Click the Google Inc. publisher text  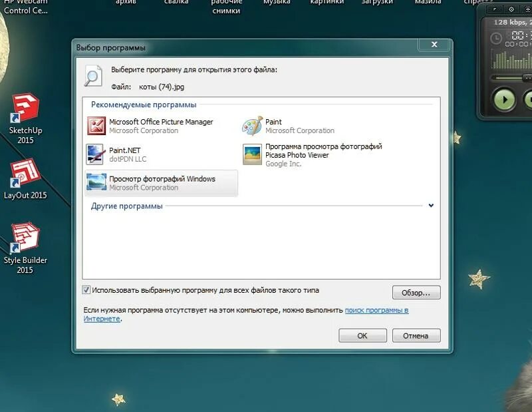283,164
